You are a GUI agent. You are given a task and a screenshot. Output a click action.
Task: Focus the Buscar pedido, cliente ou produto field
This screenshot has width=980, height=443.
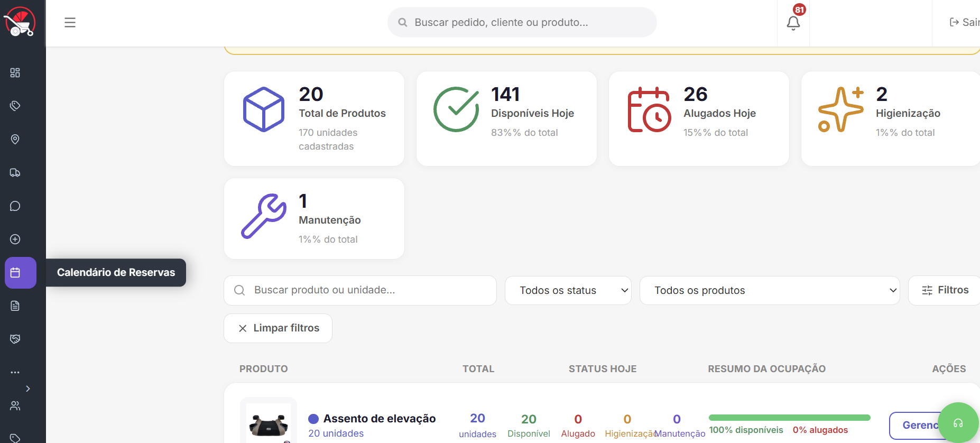click(522, 22)
